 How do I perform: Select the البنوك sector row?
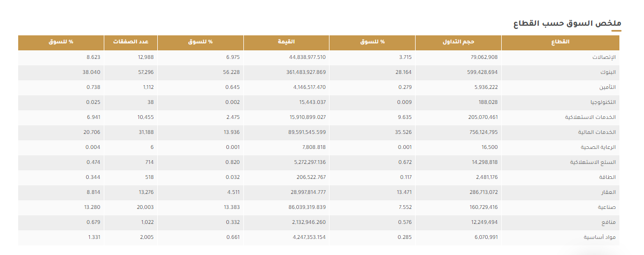pyautogui.click(x=319, y=72)
